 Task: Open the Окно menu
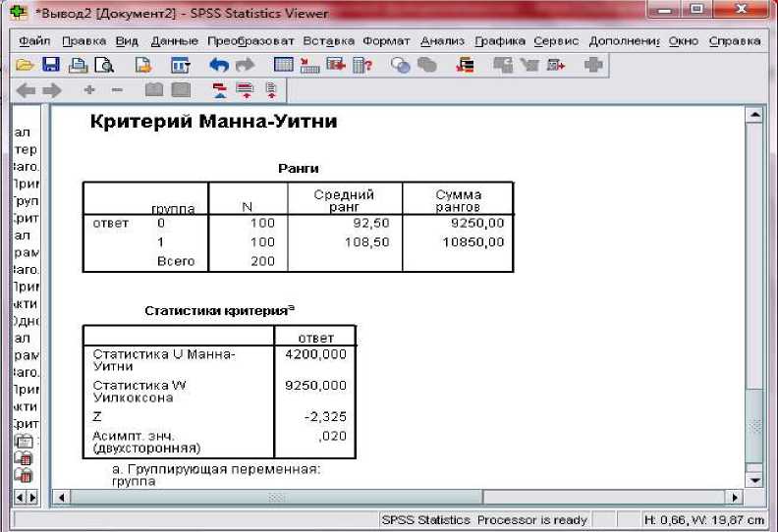pos(684,41)
